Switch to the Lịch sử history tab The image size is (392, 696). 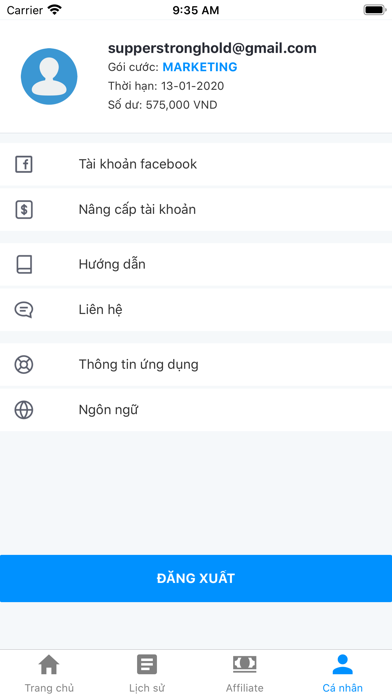147,673
